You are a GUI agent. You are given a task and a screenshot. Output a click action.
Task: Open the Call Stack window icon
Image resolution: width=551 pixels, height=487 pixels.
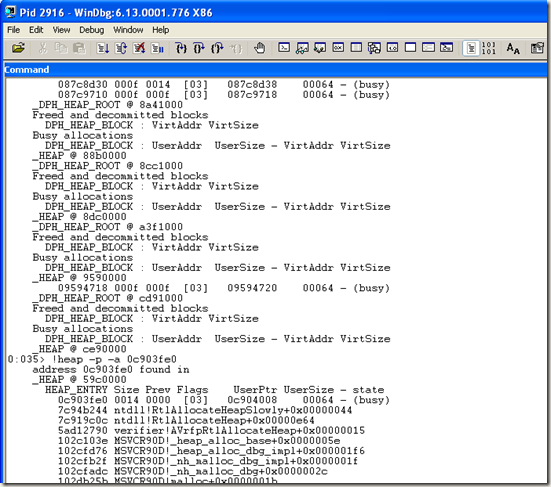pos(374,48)
